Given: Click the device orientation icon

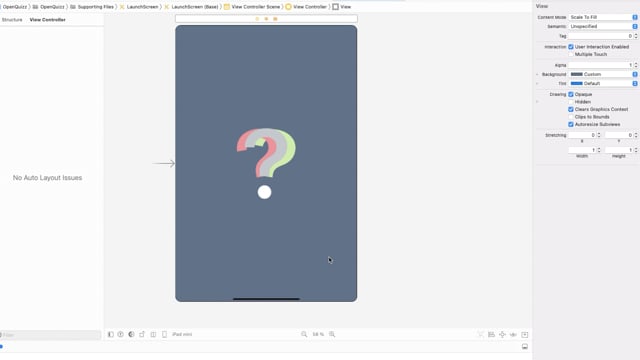Looking at the screenshot, I should [x=142, y=334].
